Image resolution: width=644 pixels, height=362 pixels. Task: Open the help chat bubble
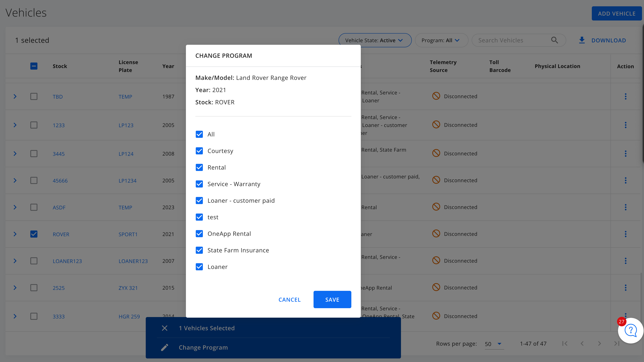click(630, 330)
